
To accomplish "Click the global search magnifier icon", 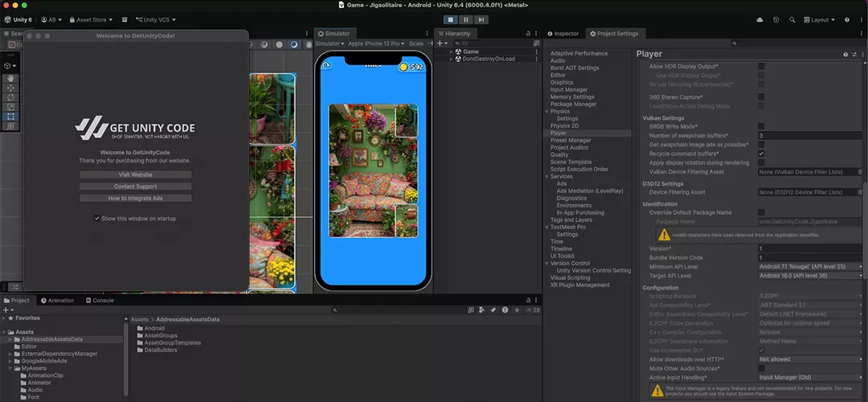I will [x=792, y=19].
